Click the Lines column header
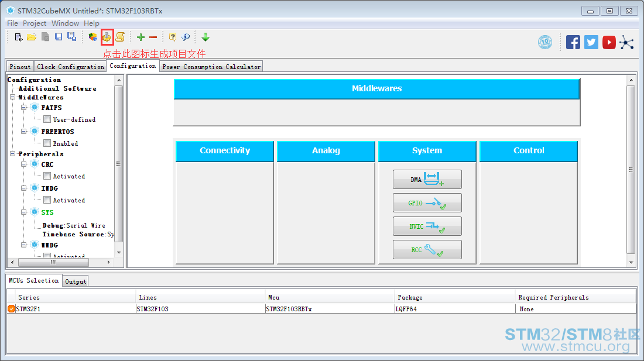The height and width of the screenshot is (361, 644). coord(200,297)
